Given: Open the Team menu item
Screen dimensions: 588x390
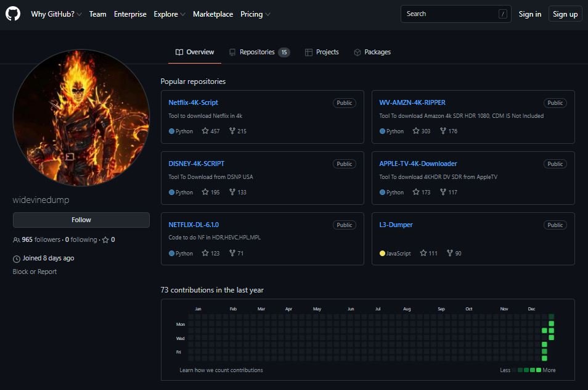Looking at the screenshot, I should [x=97, y=14].
